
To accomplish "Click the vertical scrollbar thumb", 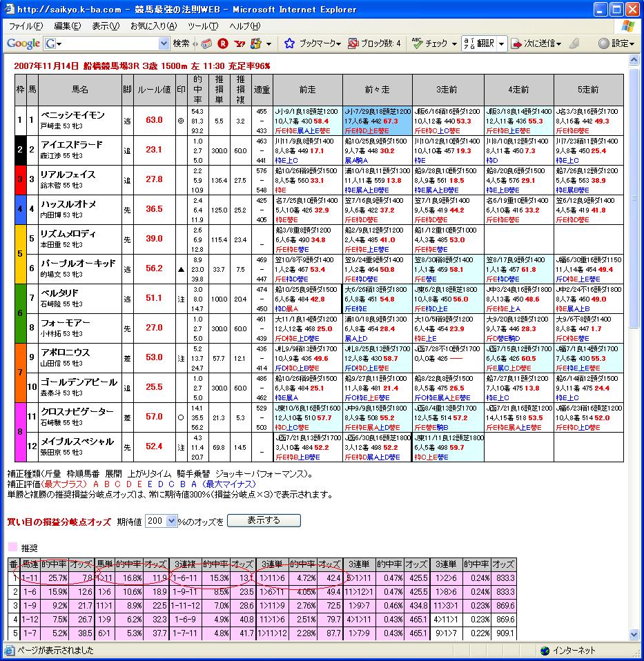I will pyautogui.click(x=634, y=198).
